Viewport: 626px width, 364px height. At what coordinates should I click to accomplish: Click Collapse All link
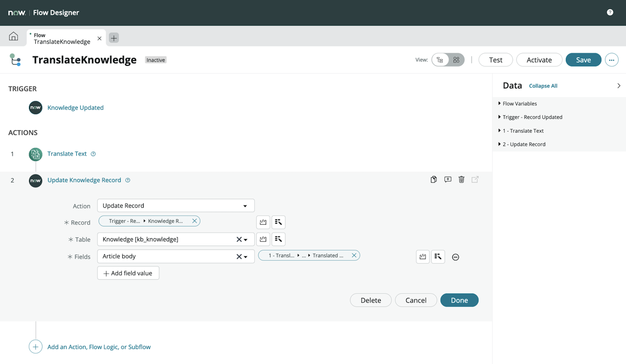(x=543, y=86)
